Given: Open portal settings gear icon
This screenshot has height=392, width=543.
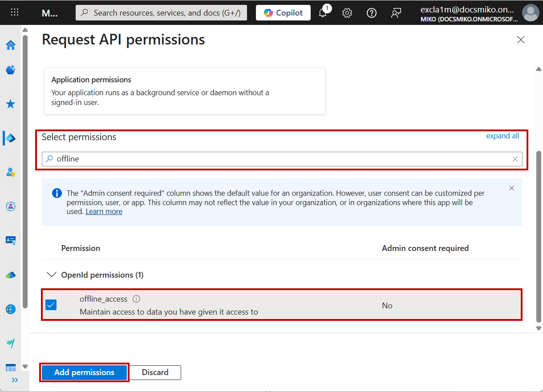Looking at the screenshot, I should click(347, 13).
